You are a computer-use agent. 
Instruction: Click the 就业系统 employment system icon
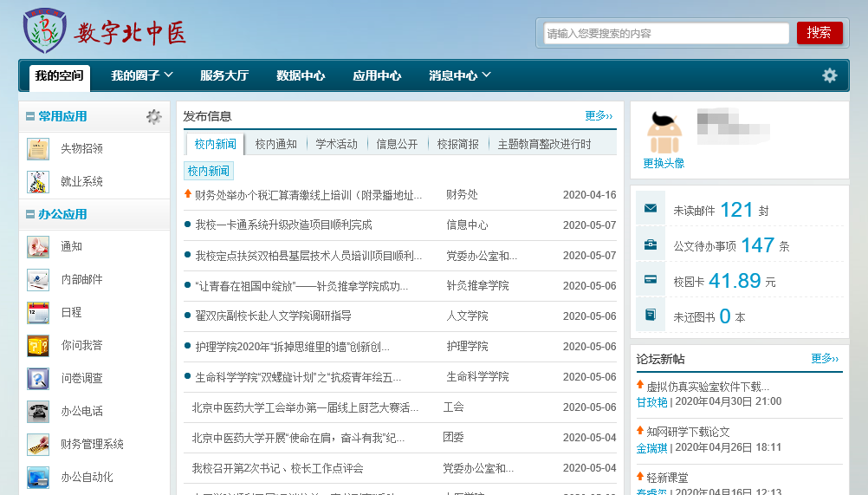pos(38,182)
